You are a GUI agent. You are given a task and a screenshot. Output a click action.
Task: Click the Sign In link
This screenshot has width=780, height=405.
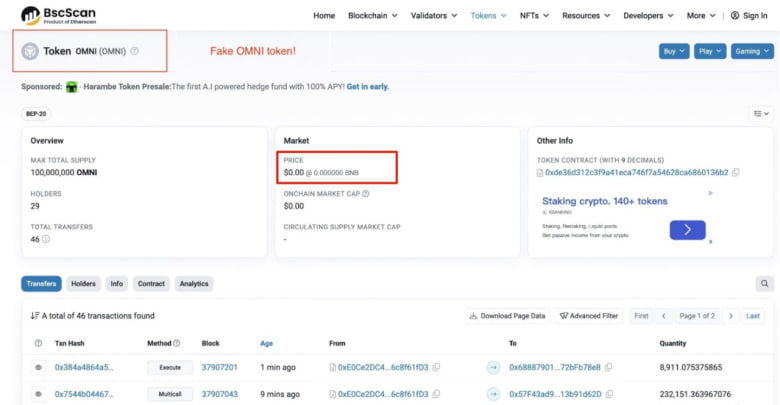click(755, 15)
